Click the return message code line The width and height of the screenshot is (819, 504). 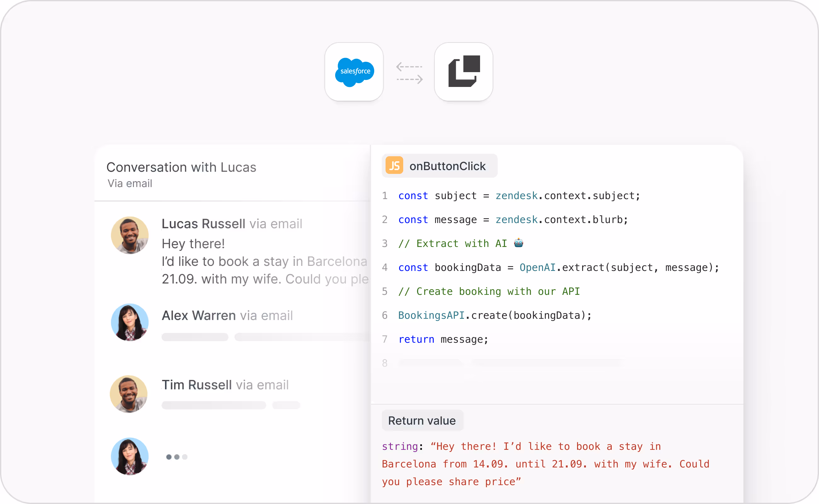point(443,339)
